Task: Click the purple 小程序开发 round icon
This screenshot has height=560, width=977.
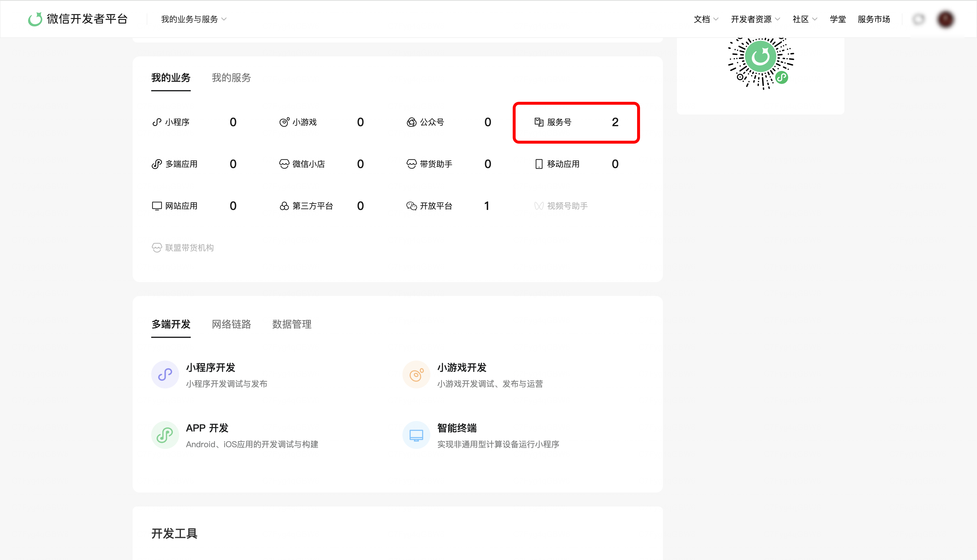Action: click(x=165, y=374)
